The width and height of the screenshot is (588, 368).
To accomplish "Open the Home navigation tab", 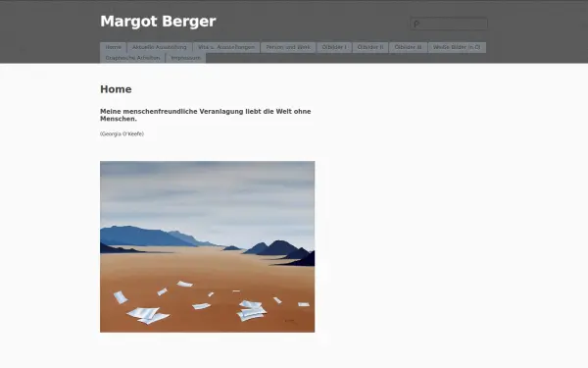I will [x=113, y=47].
